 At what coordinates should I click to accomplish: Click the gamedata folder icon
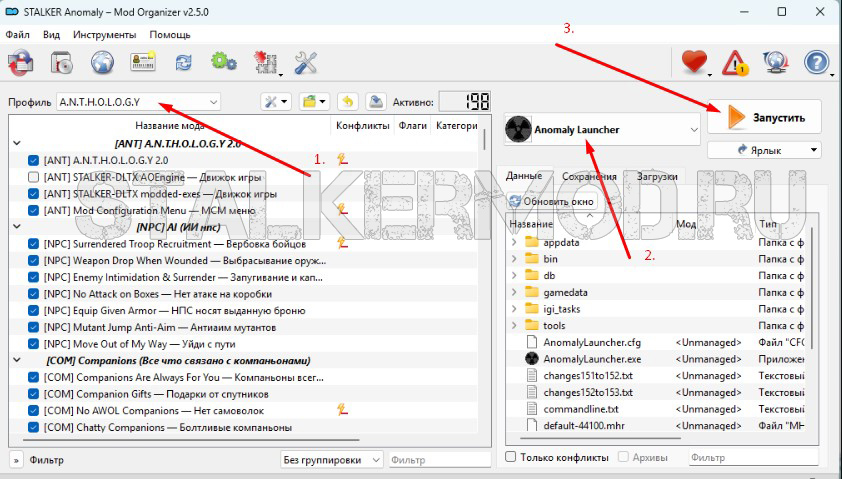coord(532,292)
